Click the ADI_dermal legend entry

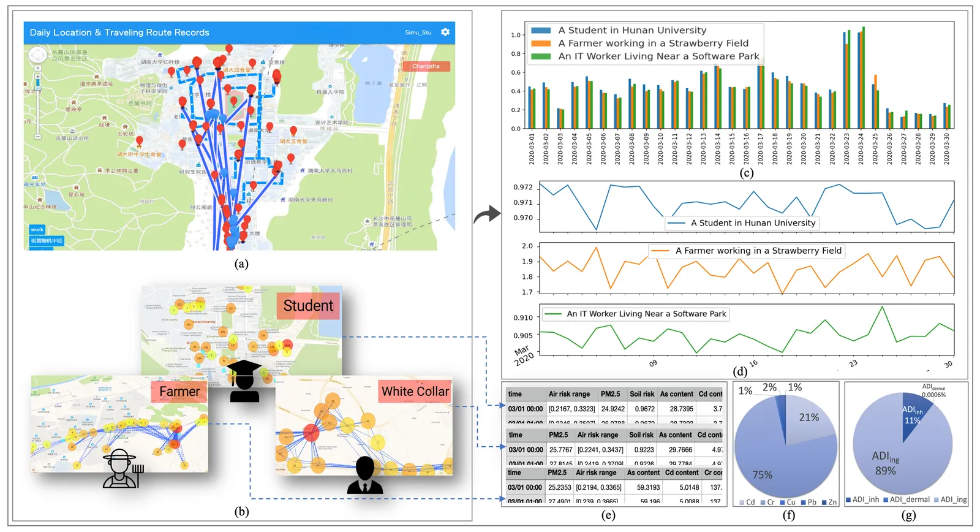pos(907,500)
